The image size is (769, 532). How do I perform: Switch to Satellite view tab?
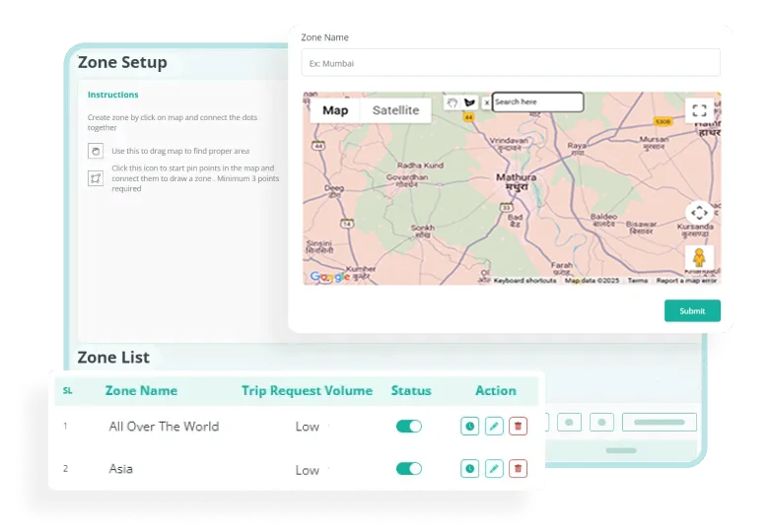click(395, 110)
